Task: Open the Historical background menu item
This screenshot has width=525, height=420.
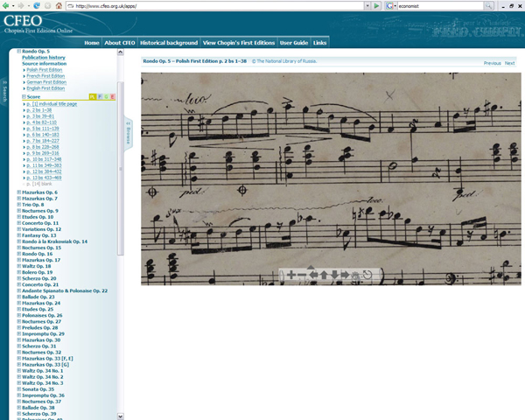Action: 169,42
